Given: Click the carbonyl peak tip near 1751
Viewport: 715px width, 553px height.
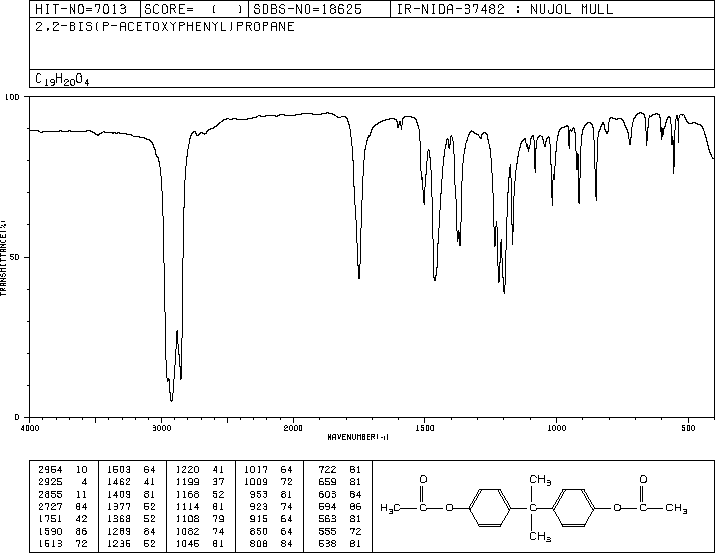Looking at the screenshot, I should [359, 276].
